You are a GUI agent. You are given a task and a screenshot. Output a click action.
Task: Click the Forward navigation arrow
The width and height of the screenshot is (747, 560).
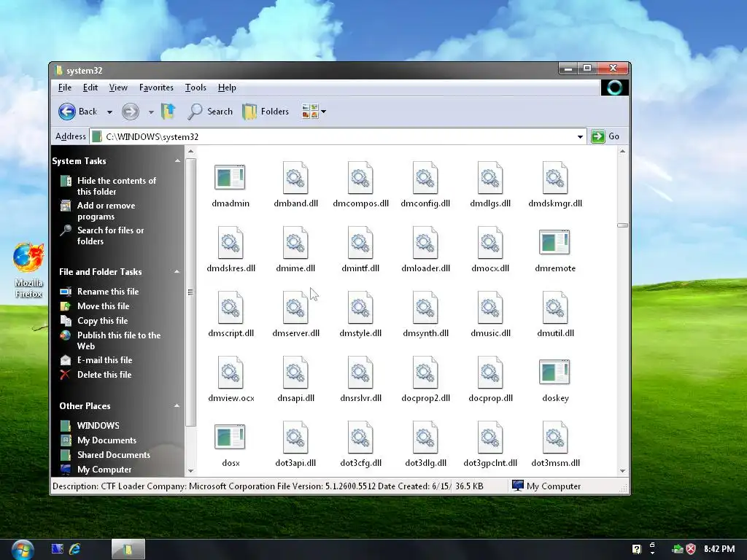pyautogui.click(x=130, y=112)
